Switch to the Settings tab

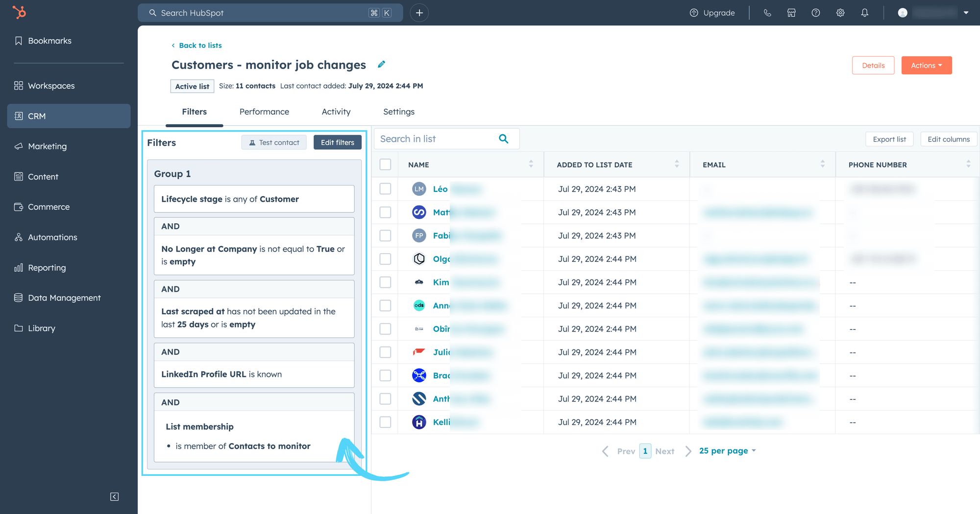399,112
